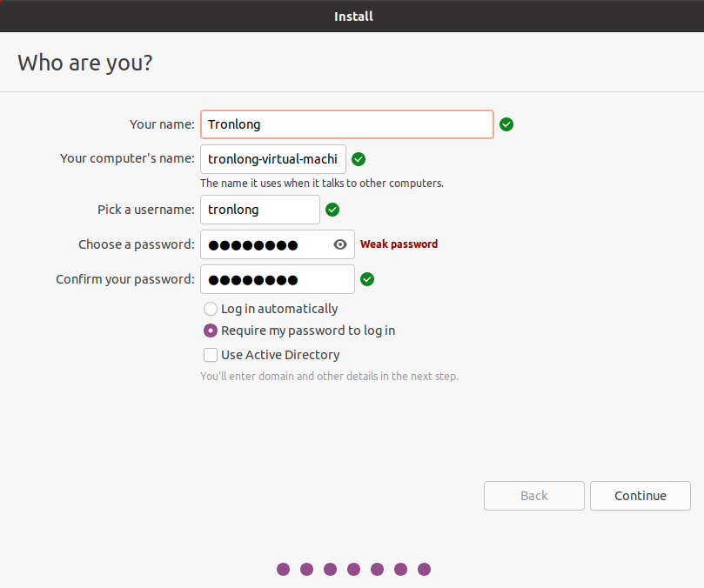Click the green checkmark beside computer's name
This screenshot has width=704, height=588.
(359, 159)
